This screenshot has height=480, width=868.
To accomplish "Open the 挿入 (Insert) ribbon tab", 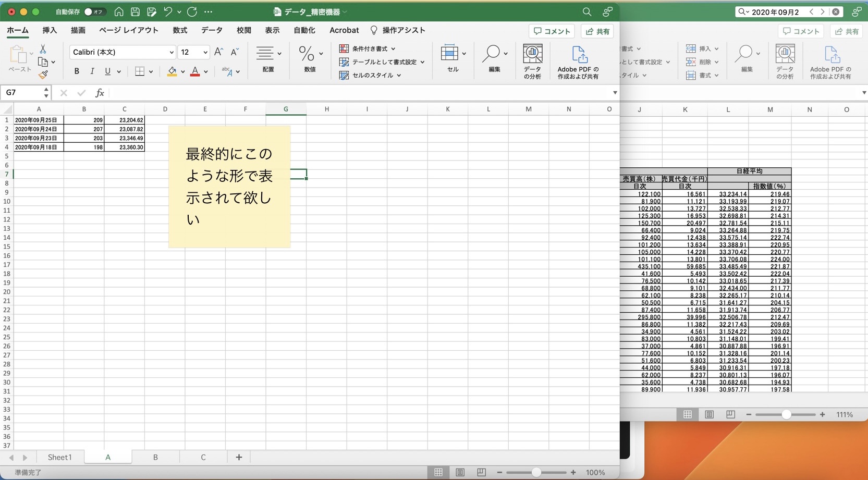I will coord(50,30).
